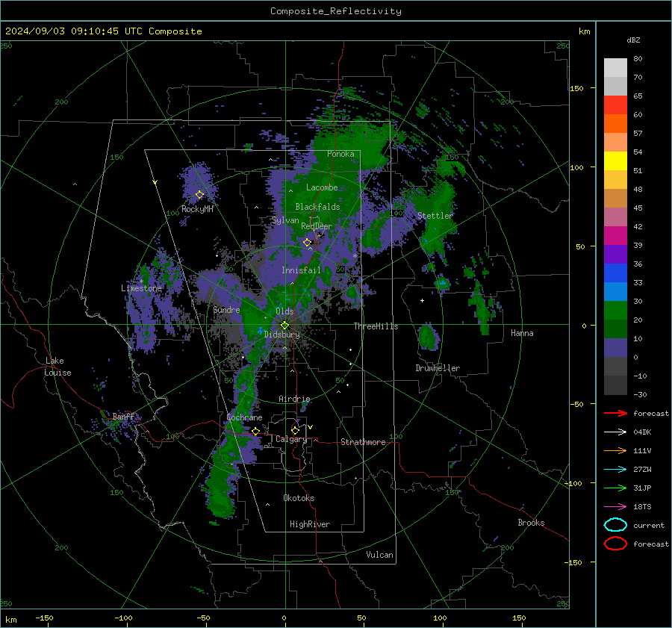The width and height of the screenshot is (672, 628).
Task: Click the Composite_Reflectivity title text
Action: (x=336, y=11)
